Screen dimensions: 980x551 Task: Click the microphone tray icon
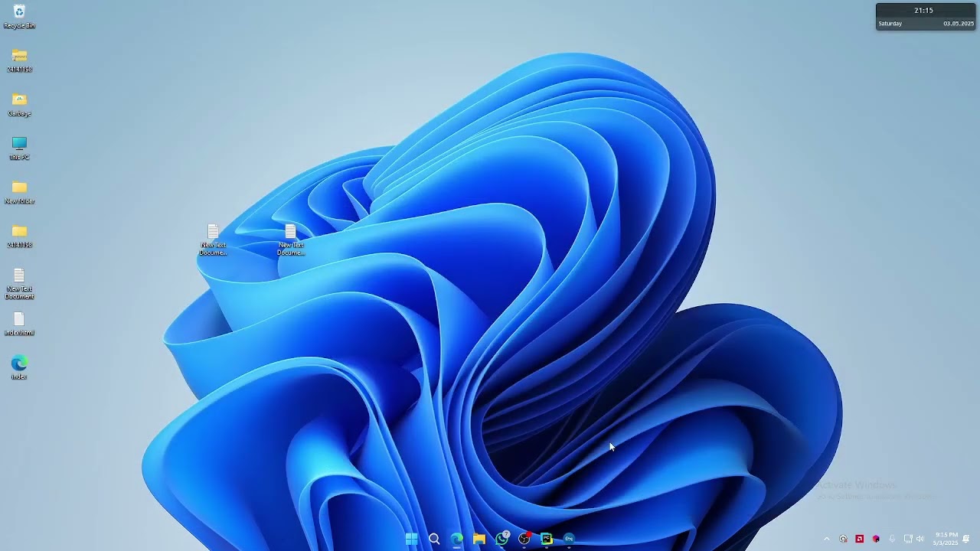click(x=892, y=539)
